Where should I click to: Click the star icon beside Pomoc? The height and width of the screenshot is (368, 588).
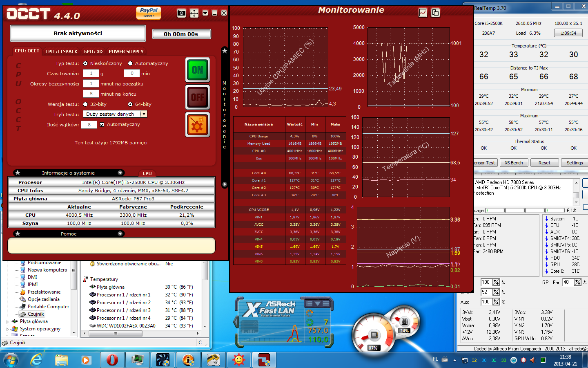point(18,233)
